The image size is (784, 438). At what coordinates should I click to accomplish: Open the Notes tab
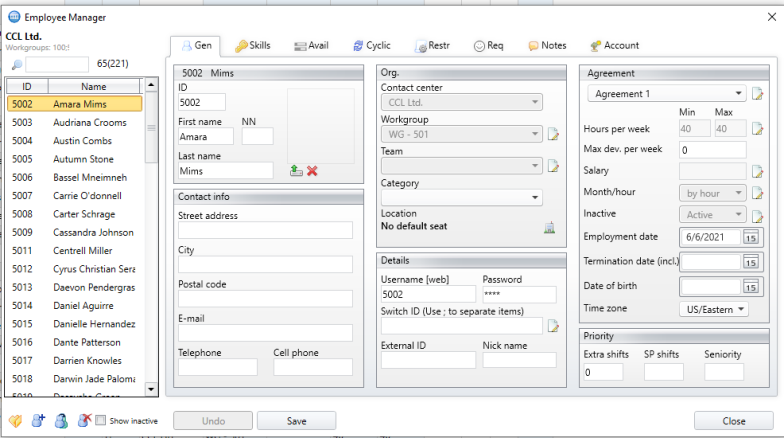(548, 46)
